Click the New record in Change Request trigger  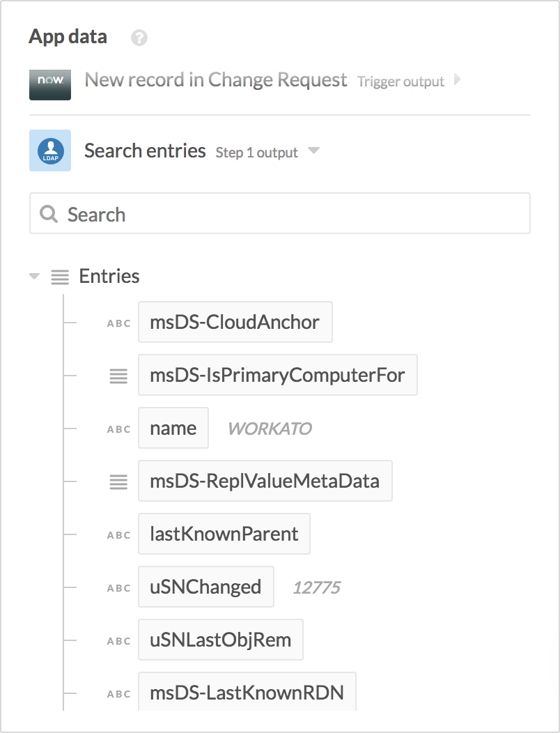click(x=215, y=80)
